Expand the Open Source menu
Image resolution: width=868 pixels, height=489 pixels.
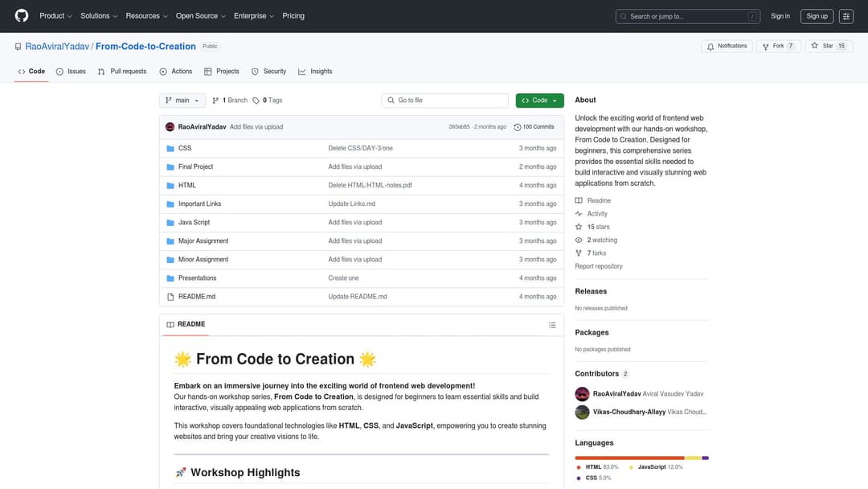(x=200, y=16)
